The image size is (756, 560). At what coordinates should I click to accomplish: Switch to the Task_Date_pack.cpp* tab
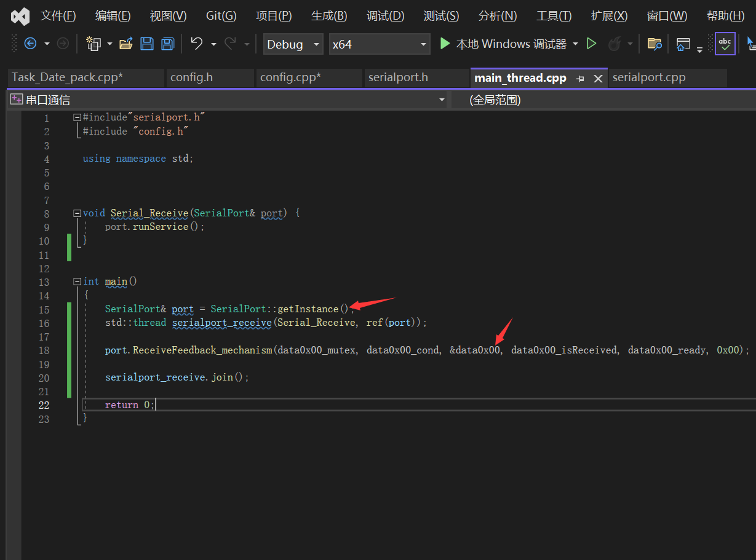87,77
